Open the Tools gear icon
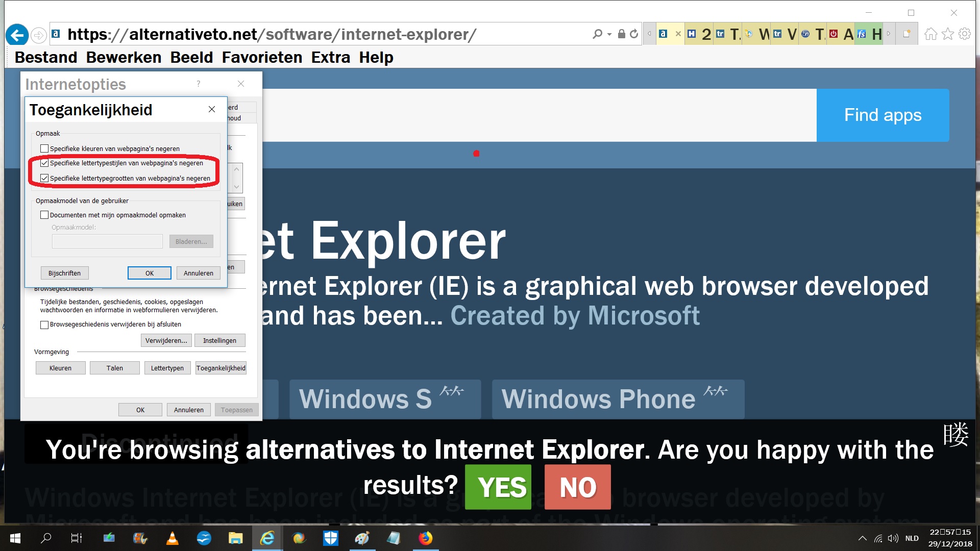The height and width of the screenshot is (551, 980). 965,34
